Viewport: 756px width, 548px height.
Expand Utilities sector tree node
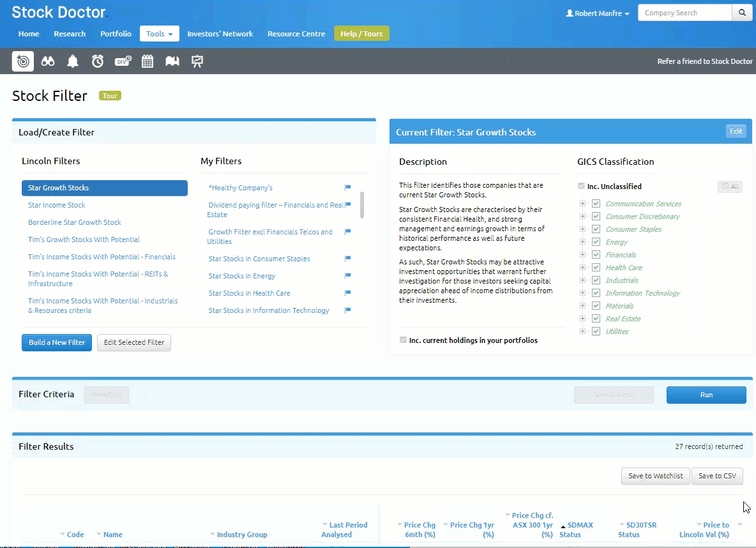click(x=582, y=331)
